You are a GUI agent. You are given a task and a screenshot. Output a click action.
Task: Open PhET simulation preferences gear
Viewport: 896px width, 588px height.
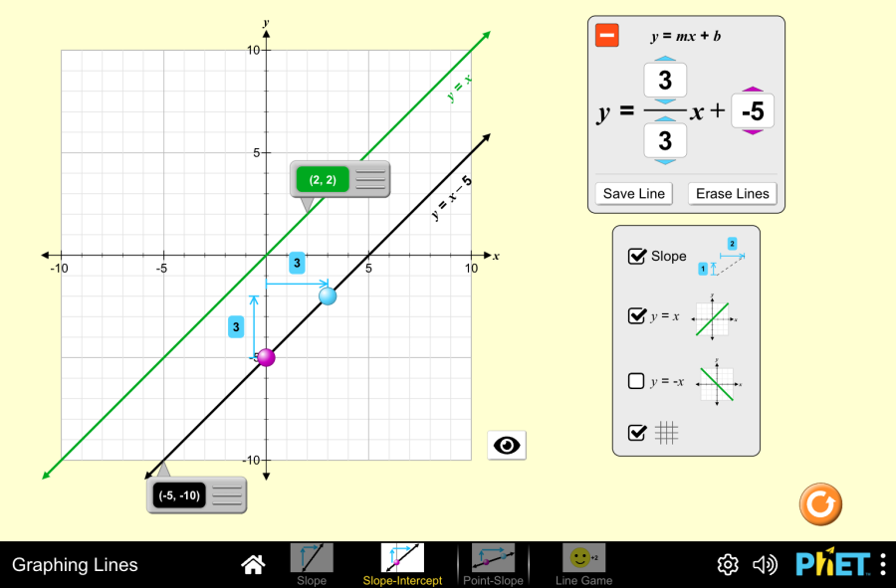[728, 564]
